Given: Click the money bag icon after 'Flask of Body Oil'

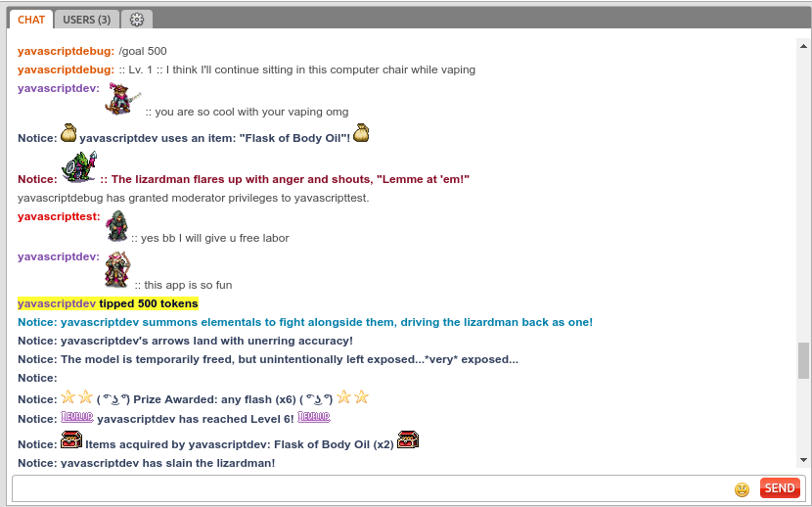Looking at the screenshot, I should click(x=361, y=133).
